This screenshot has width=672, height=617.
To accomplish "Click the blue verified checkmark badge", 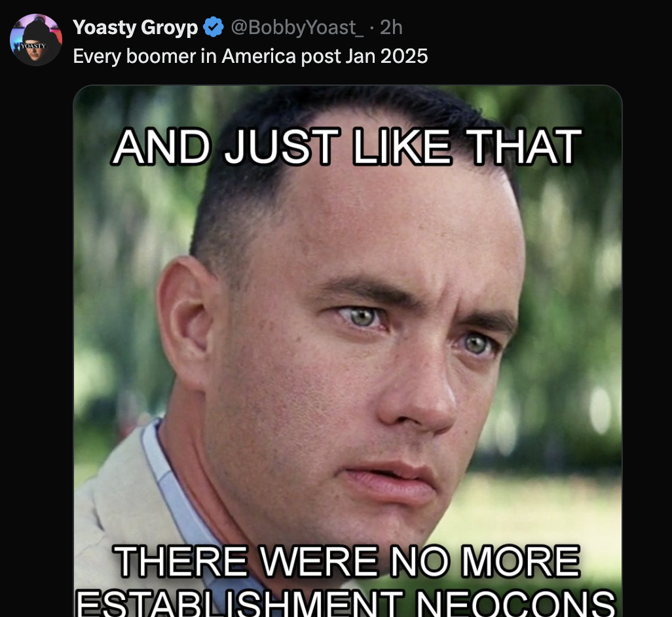I will (213, 28).
